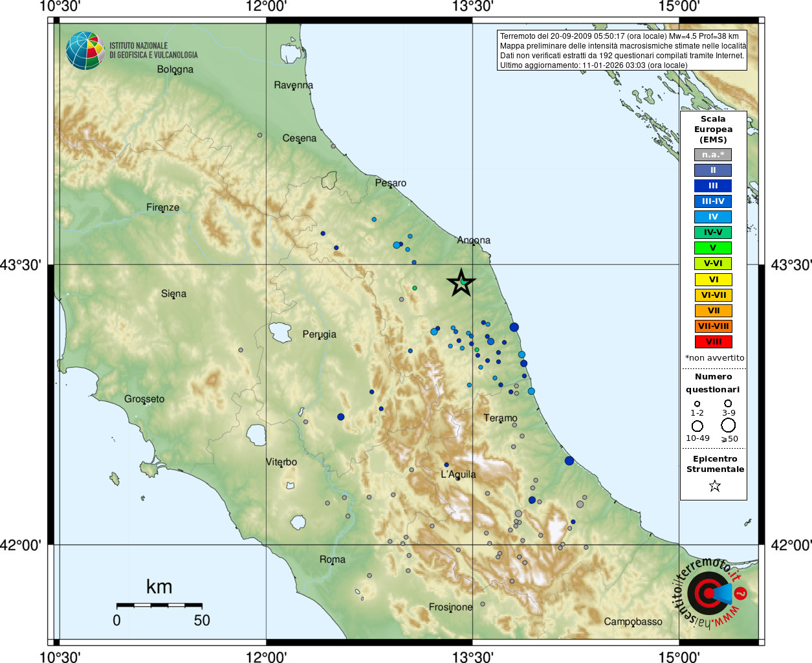The width and height of the screenshot is (812, 663).
Task: Click the top 13°30' longitude label
Action: 472,7
